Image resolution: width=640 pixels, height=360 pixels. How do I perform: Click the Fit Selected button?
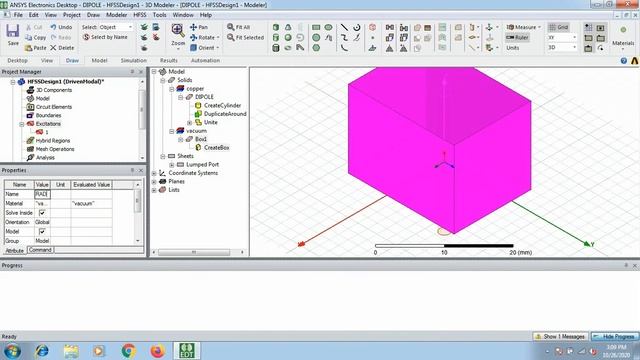click(245, 38)
